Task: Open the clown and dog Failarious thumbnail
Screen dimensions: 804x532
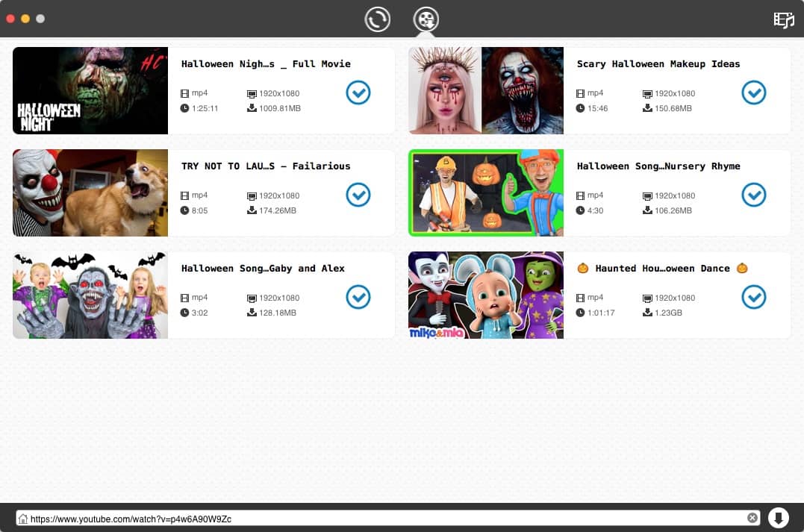Action: 90,193
